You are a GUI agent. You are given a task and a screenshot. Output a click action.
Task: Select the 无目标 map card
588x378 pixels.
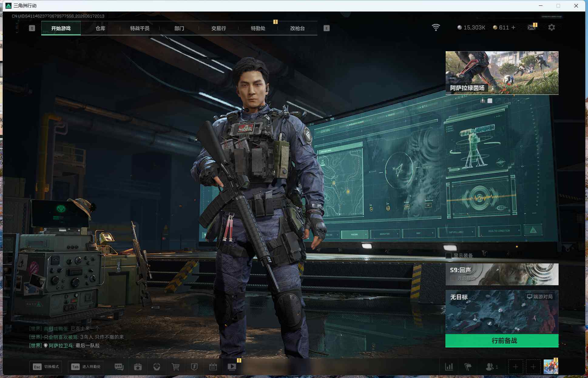point(502,312)
